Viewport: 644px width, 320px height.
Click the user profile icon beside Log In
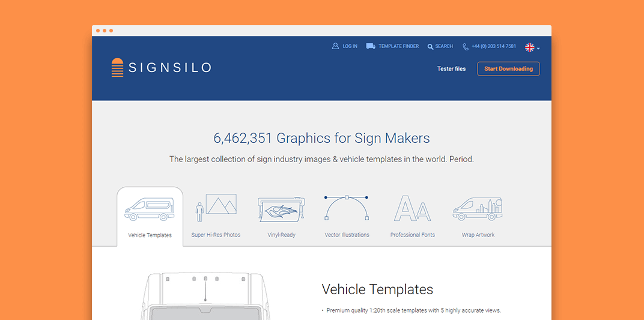(335, 46)
